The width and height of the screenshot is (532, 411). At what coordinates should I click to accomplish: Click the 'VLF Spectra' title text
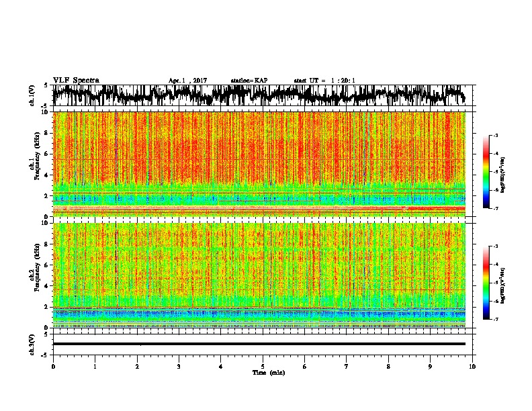pos(76,81)
